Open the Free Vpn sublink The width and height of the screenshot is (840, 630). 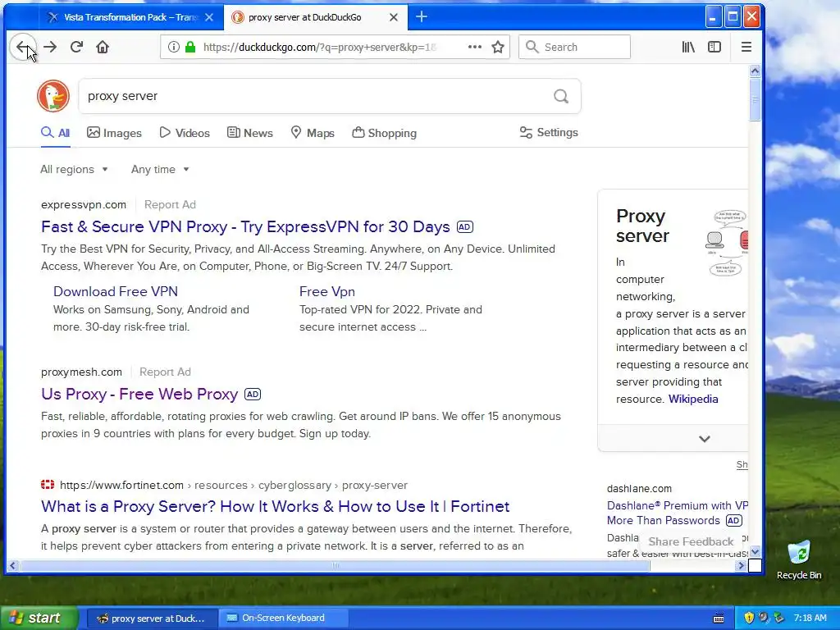tap(327, 291)
